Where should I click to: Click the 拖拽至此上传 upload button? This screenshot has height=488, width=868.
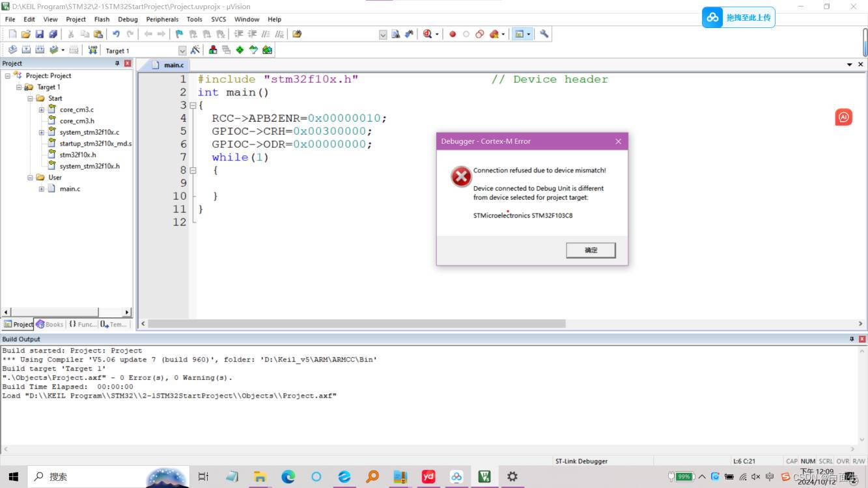738,18
